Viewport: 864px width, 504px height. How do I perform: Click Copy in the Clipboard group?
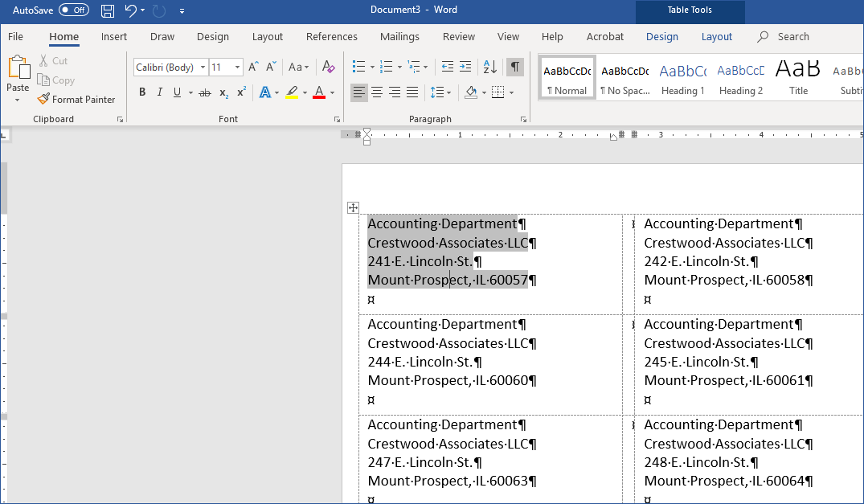(55, 80)
